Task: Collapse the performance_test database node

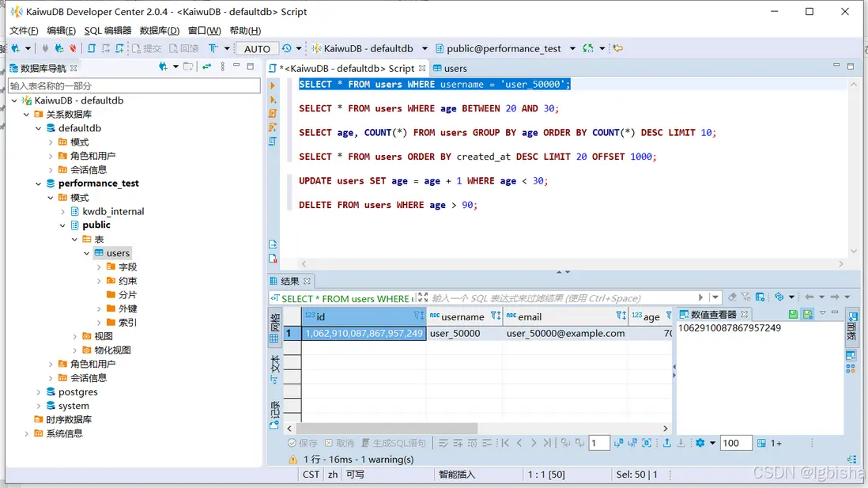Action: click(39, 183)
